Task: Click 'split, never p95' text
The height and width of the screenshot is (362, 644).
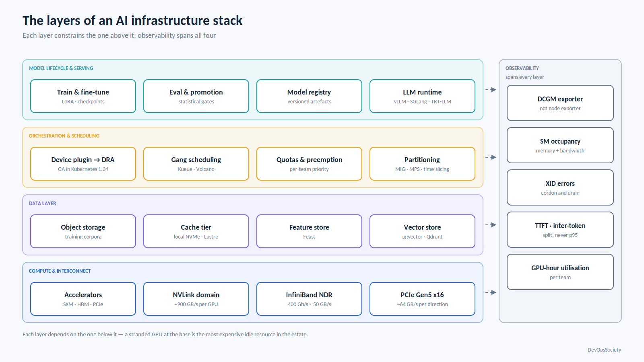Action: (x=560, y=235)
